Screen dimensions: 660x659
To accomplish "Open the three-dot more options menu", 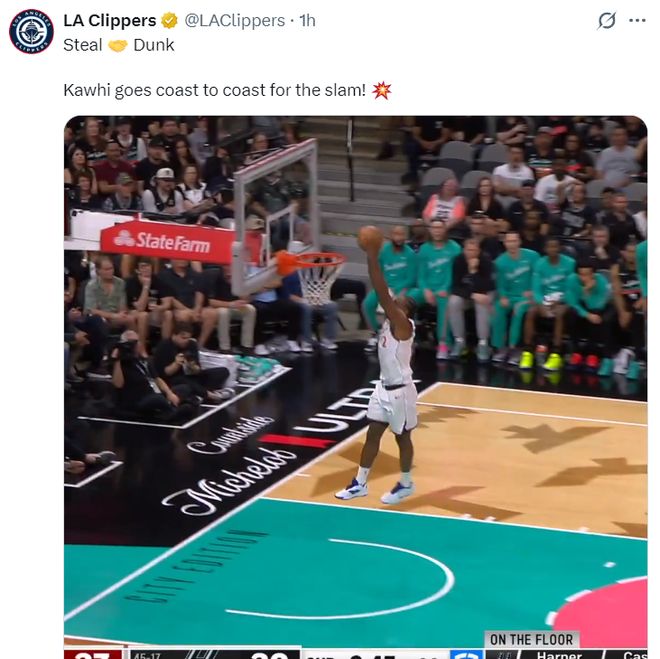I will pyautogui.click(x=637, y=21).
